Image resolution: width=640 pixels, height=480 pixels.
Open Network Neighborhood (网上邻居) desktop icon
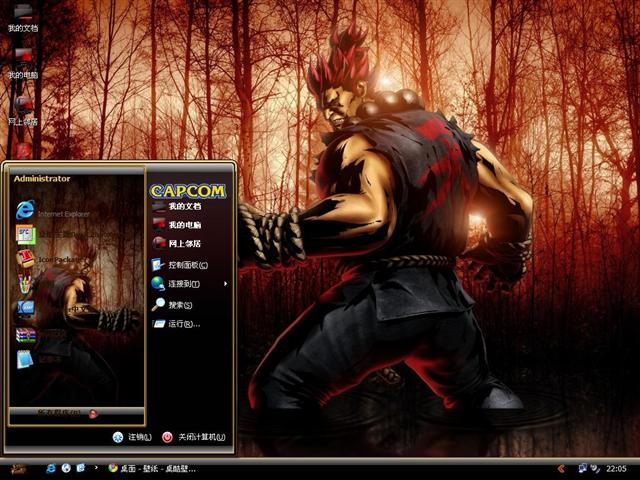(x=23, y=111)
